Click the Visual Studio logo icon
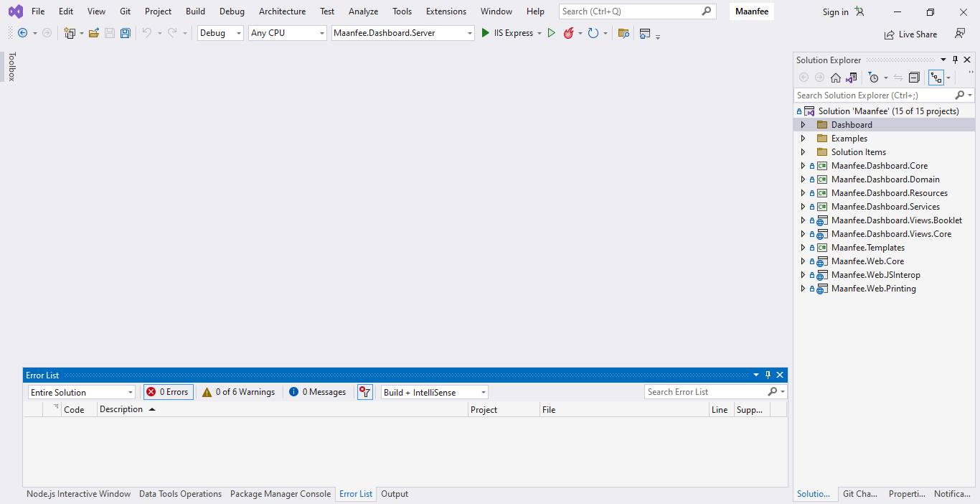 tap(15, 11)
